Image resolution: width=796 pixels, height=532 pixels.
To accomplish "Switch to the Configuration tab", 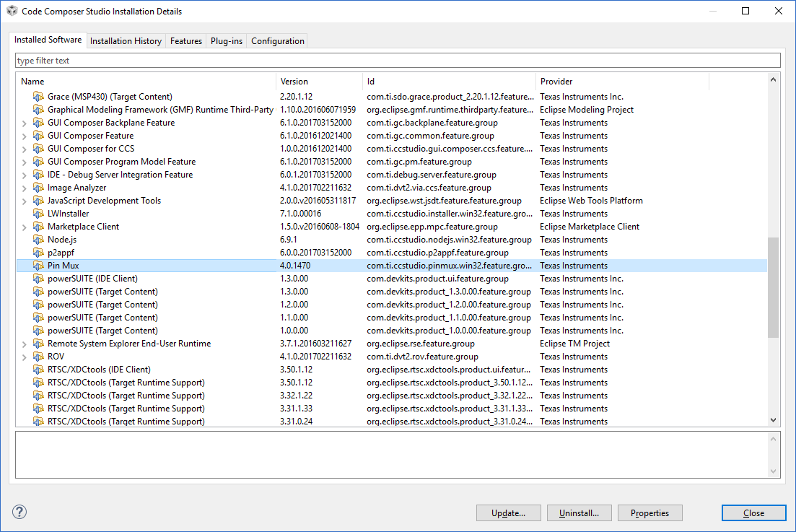I will (x=278, y=41).
